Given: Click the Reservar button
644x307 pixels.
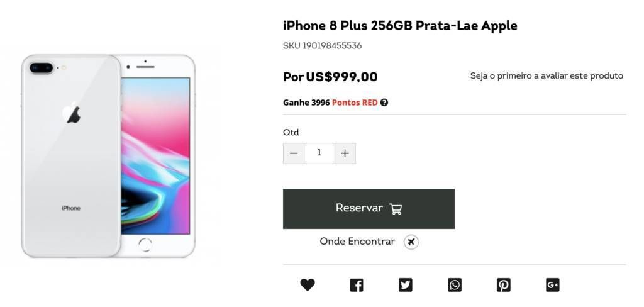Looking at the screenshot, I should pyautogui.click(x=369, y=209).
